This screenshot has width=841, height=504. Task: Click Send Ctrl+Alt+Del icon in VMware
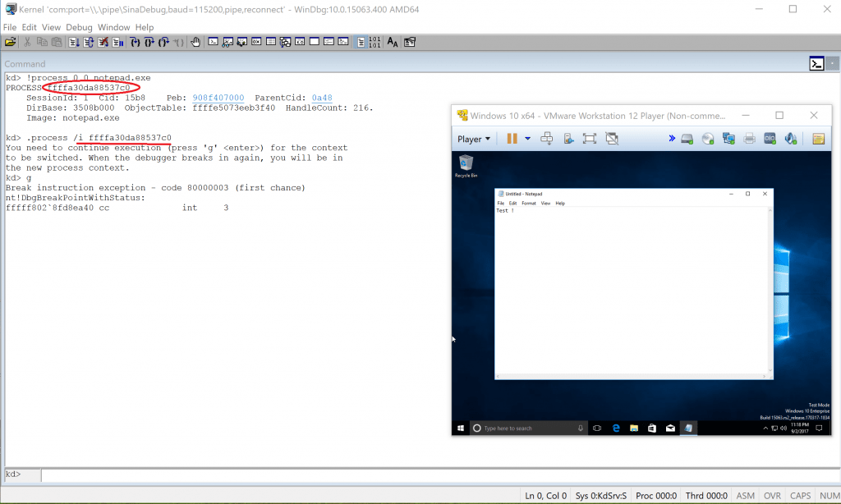point(546,139)
